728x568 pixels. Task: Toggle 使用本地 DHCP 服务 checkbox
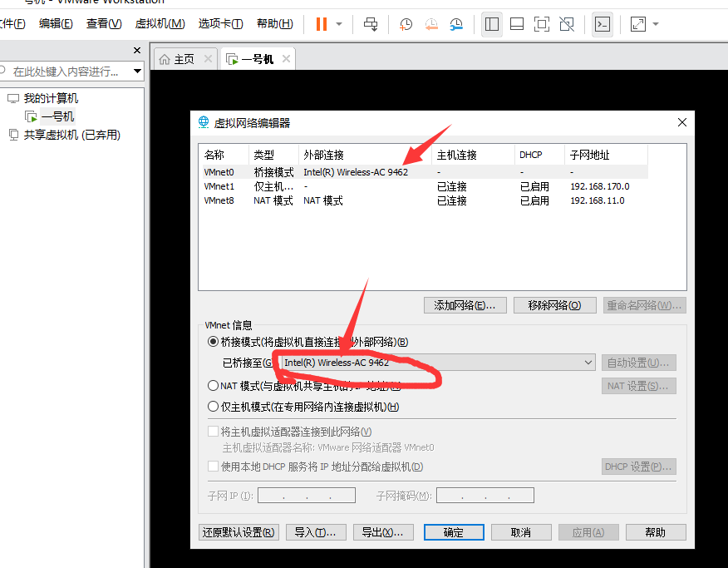pos(213,466)
